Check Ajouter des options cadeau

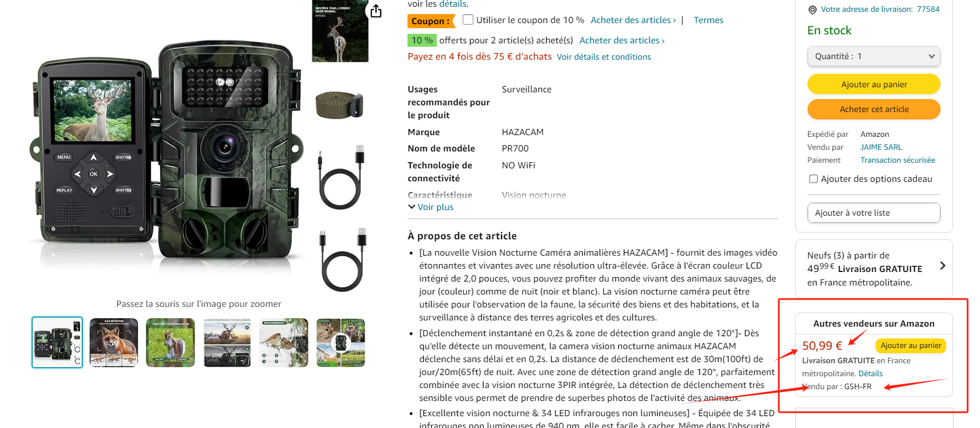click(813, 179)
